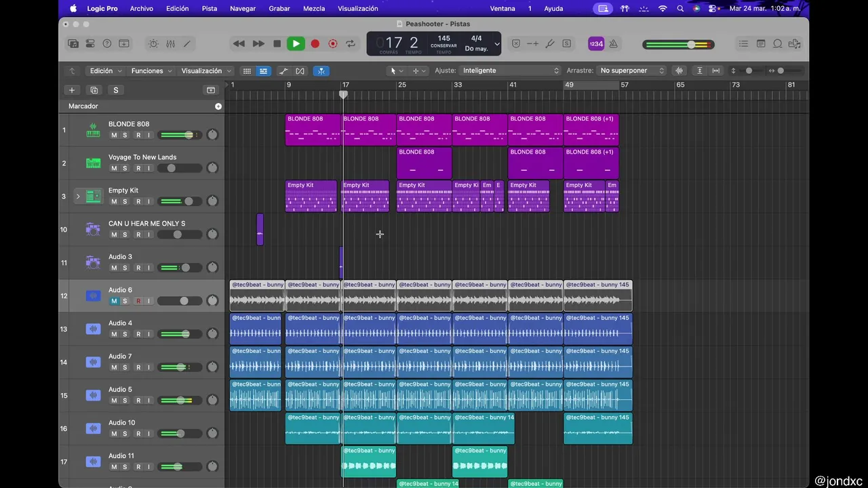
Task: Open the Pista menu
Action: point(210,8)
